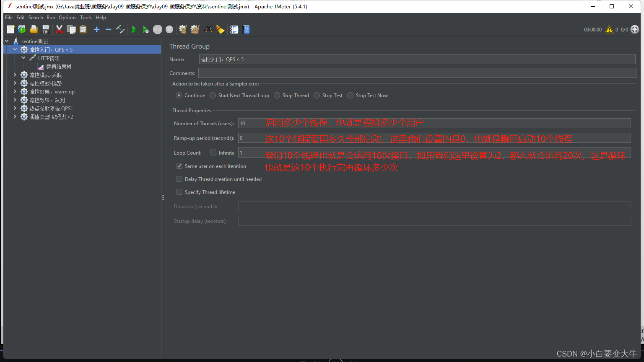Open the Help menu
The height and width of the screenshot is (362, 644).
coord(101,18)
